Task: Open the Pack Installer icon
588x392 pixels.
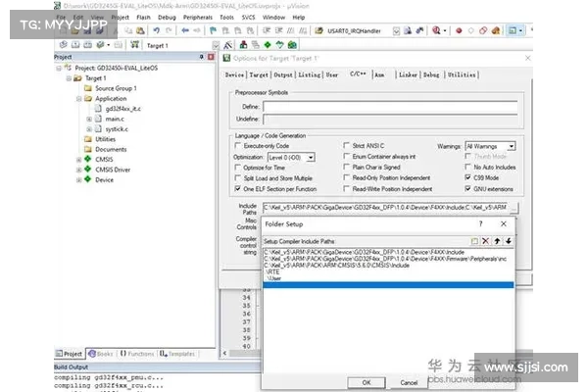Action: [292, 45]
